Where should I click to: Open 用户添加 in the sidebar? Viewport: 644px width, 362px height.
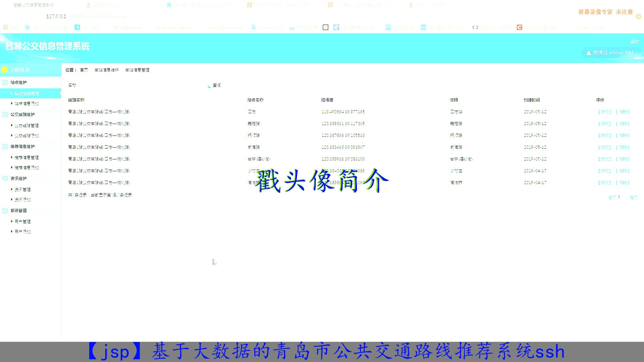tap(23, 232)
